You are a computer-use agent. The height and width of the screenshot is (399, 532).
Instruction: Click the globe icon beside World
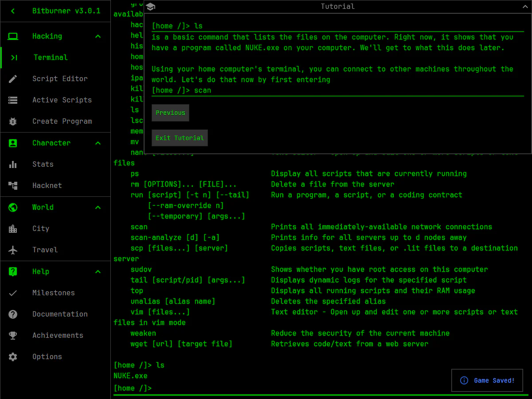13,207
